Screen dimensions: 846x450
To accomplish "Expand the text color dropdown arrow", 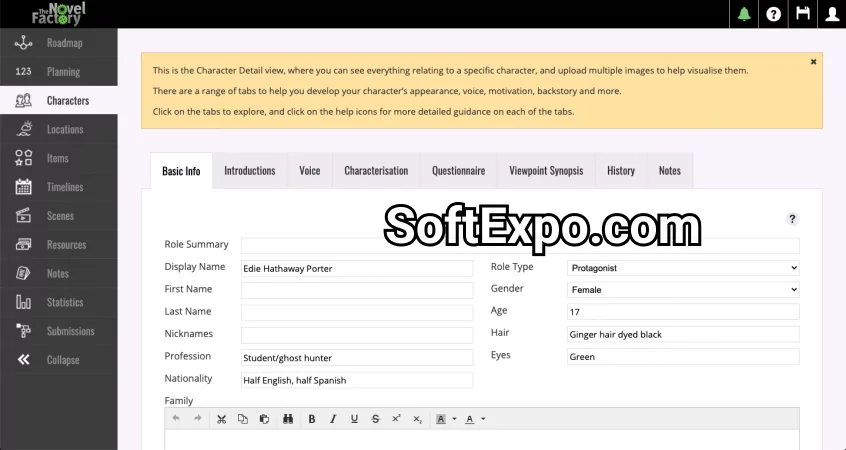I will [482, 419].
